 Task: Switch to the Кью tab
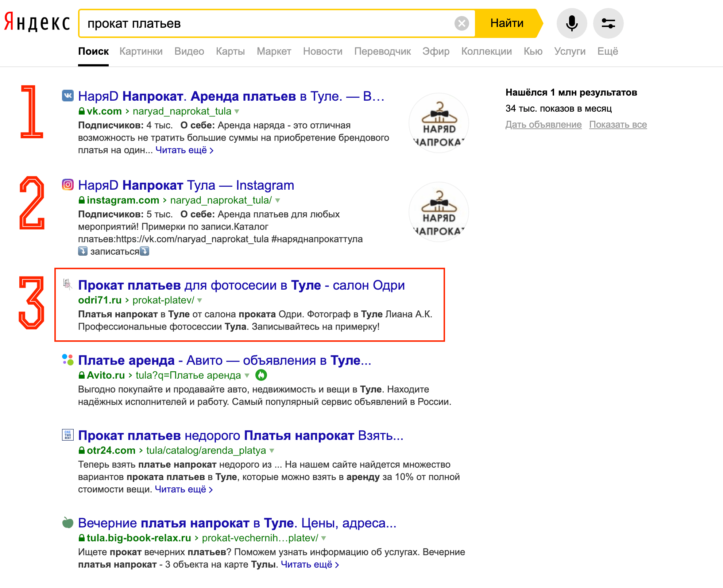[x=533, y=51]
